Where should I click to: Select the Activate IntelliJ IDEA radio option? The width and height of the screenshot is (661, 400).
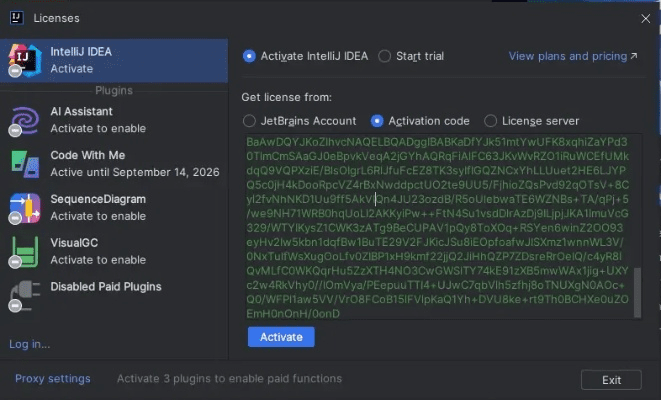(x=249, y=56)
